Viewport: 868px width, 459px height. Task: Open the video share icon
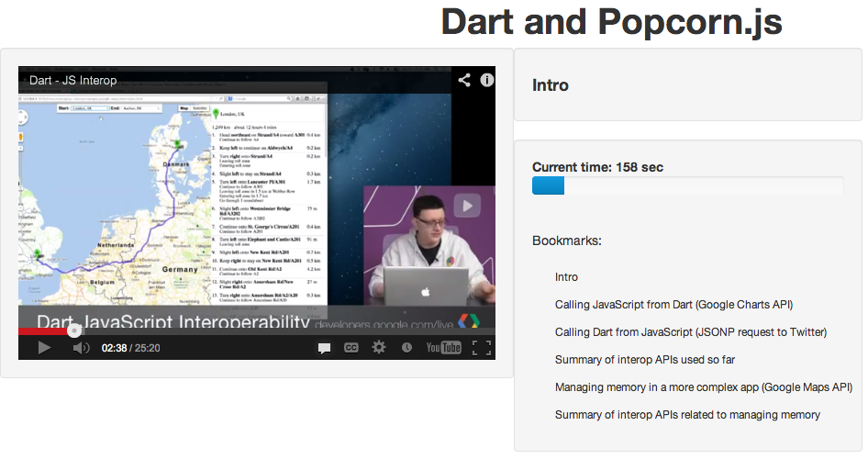[464, 80]
